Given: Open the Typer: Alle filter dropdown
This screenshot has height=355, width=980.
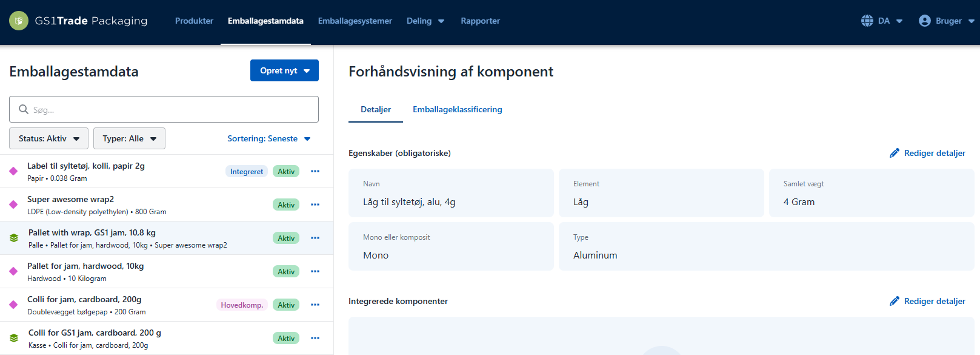Looking at the screenshot, I should coord(129,138).
